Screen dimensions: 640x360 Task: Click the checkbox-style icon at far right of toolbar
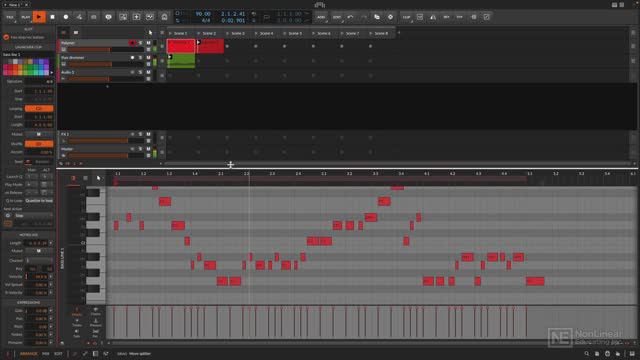(487, 17)
